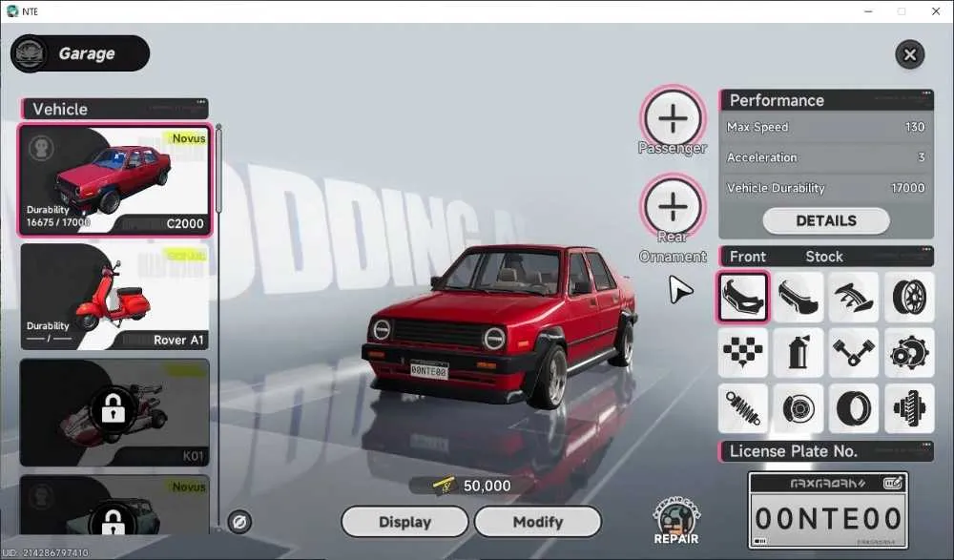Choose the tire upgrade category
Viewport: 954px width, 560px height.
(854, 407)
